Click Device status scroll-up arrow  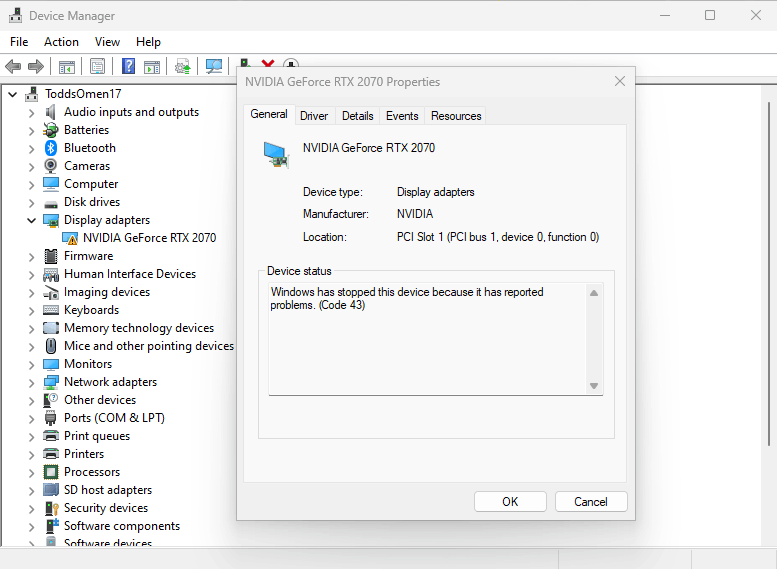tap(594, 293)
